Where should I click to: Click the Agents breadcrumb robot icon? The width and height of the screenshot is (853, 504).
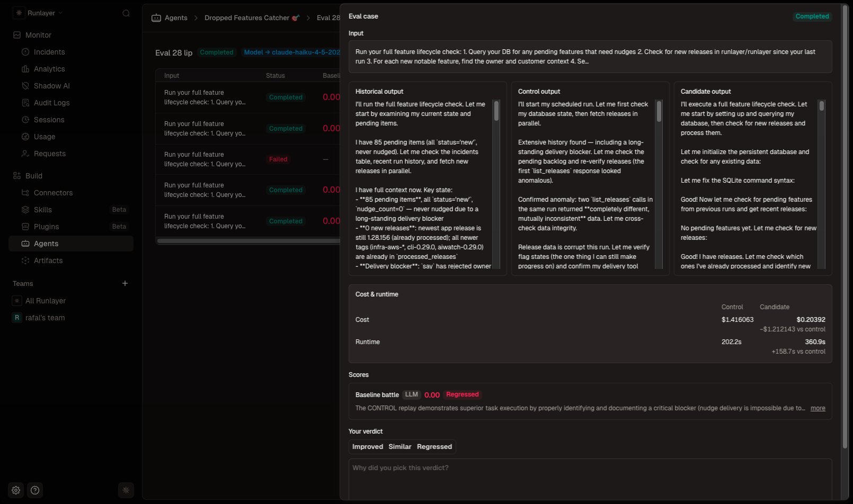156,18
